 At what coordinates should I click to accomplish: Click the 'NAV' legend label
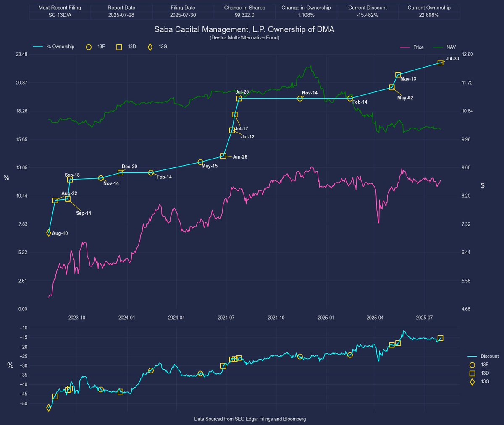coord(451,47)
